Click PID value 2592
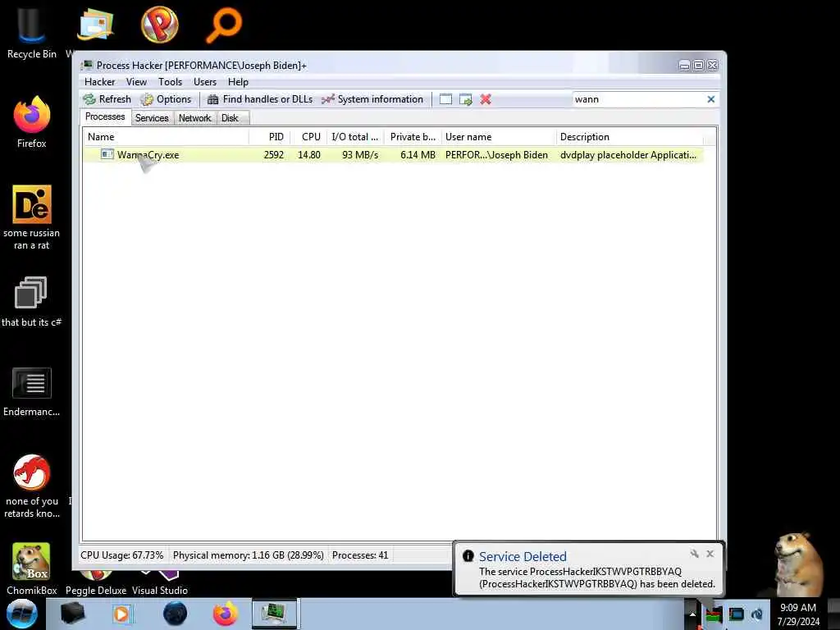The image size is (840, 630). point(274,155)
